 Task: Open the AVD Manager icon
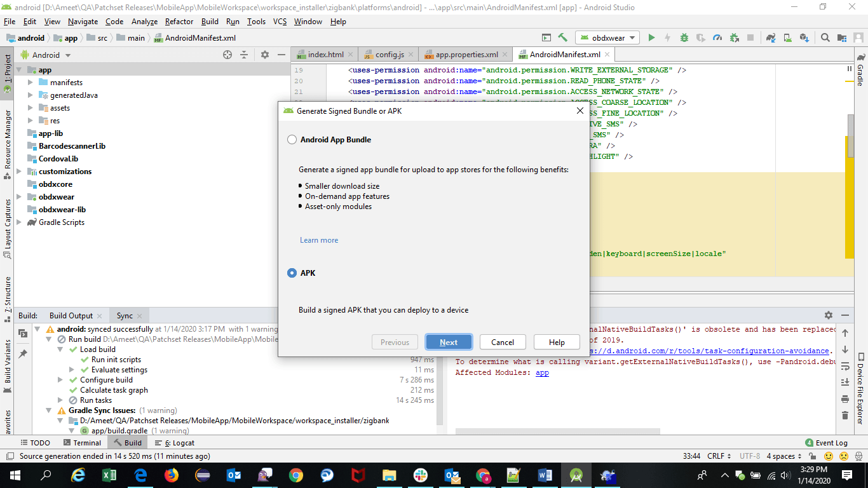click(x=787, y=37)
